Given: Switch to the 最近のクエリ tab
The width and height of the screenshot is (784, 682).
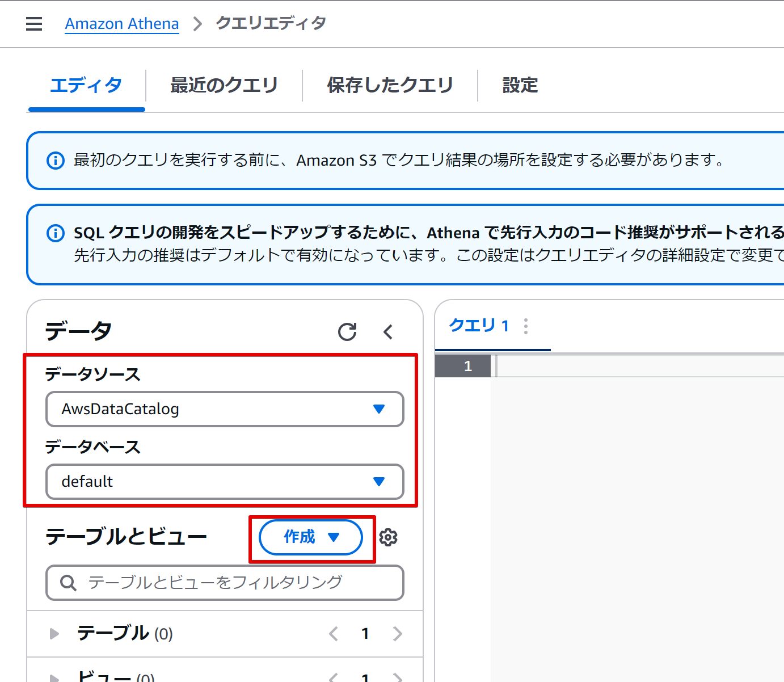Looking at the screenshot, I should pos(224,85).
